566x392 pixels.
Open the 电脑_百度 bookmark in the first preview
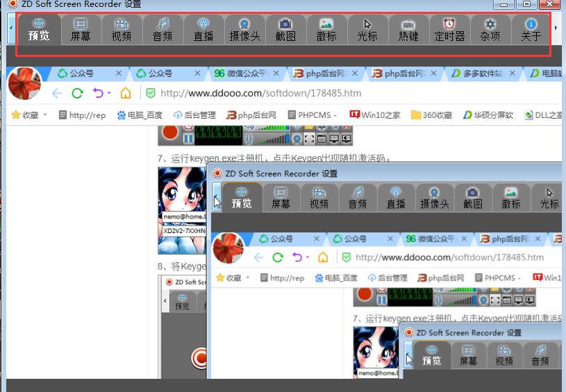point(140,115)
